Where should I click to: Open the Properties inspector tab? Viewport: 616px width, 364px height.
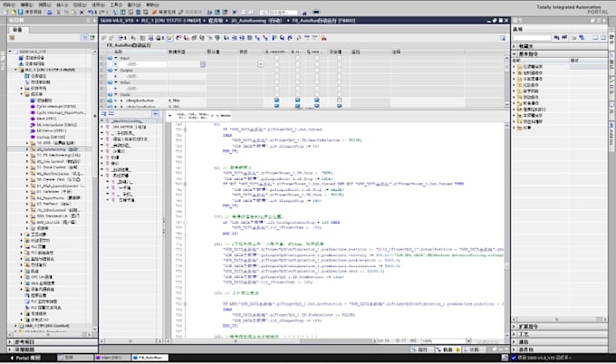[x=422, y=350]
